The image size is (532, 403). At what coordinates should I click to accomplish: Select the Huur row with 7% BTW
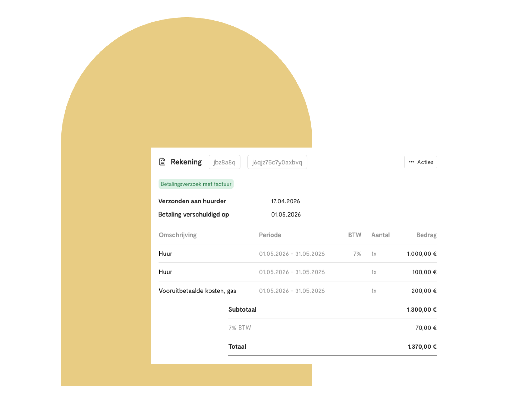(x=298, y=254)
